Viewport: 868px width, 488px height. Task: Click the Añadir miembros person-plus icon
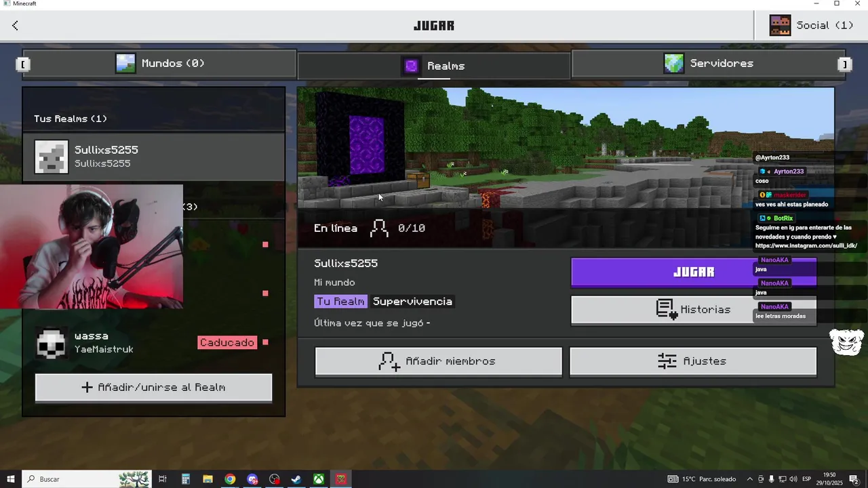pyautogui.click(x=389, y=361)
